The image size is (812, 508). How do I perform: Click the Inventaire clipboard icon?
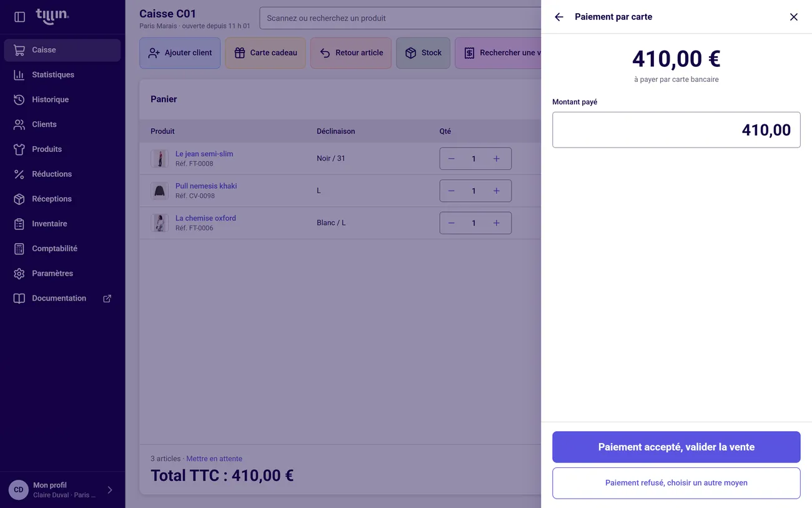(19, 224)
